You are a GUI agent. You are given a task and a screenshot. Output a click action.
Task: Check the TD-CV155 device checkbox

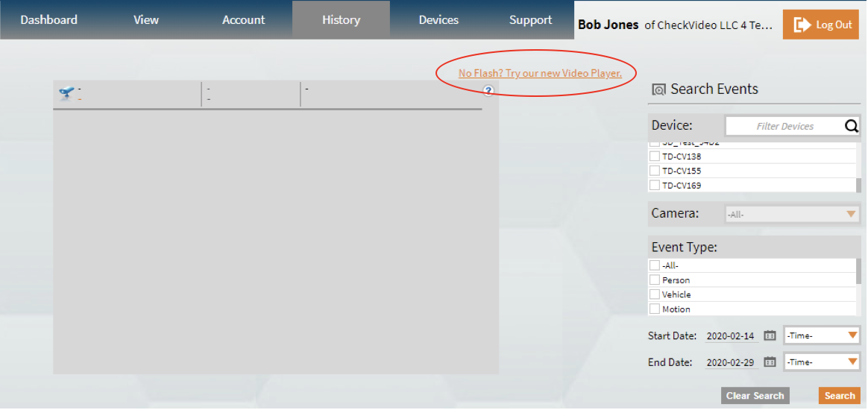(x=654, y=171)
